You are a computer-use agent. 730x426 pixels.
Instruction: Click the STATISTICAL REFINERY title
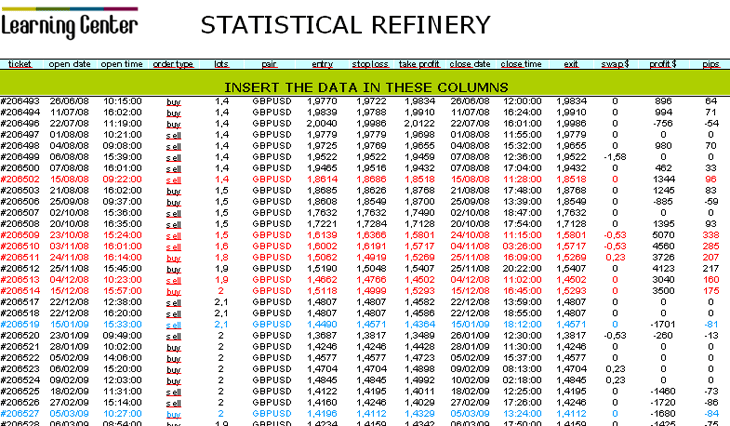(345, 24)
